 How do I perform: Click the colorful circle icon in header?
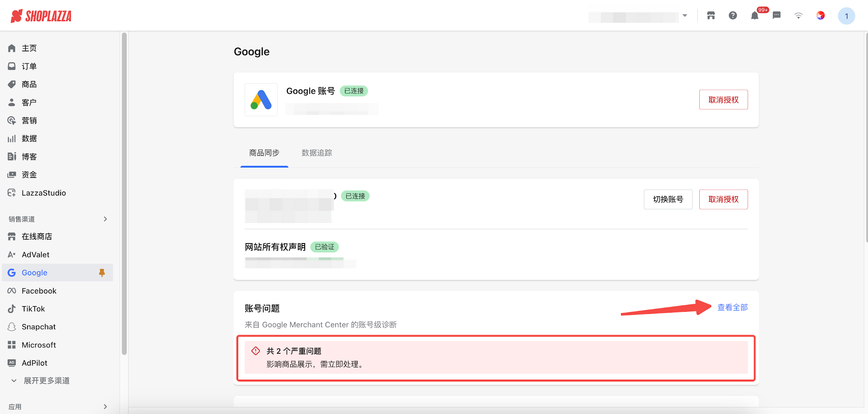821,16
